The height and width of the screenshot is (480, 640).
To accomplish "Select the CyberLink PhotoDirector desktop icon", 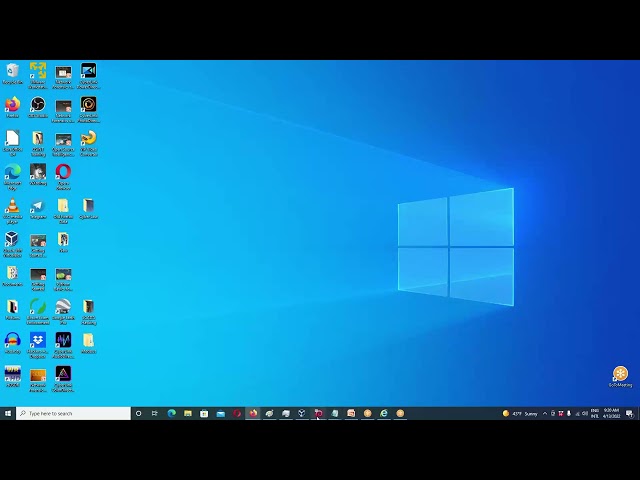I will (x=89, y=109).
